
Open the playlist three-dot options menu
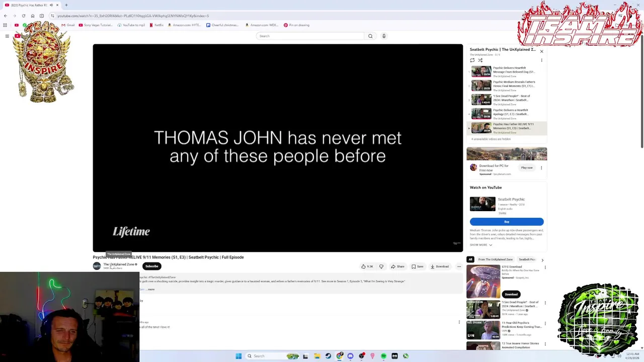point(541,60)
